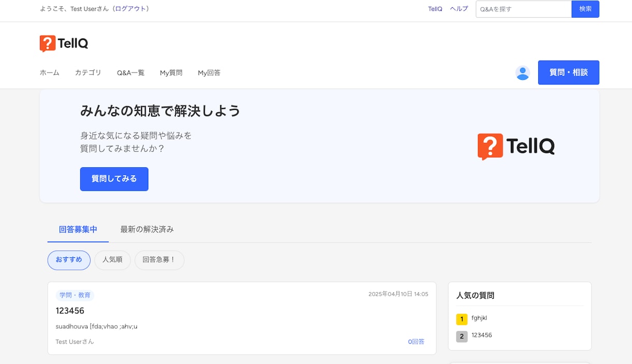Click the gold rank 1 badge

point(462,319)
